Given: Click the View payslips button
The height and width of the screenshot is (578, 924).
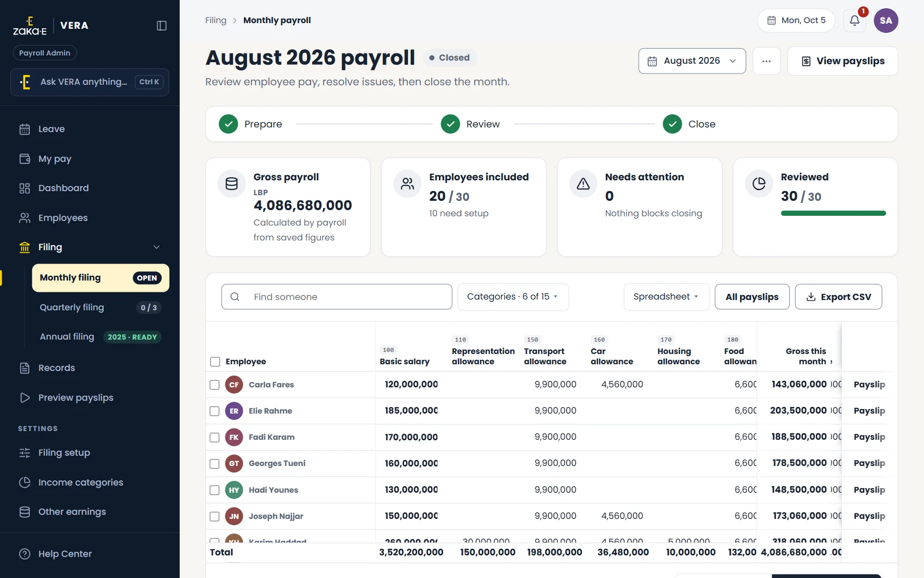Looking at the screenshot, I should 842,61.
